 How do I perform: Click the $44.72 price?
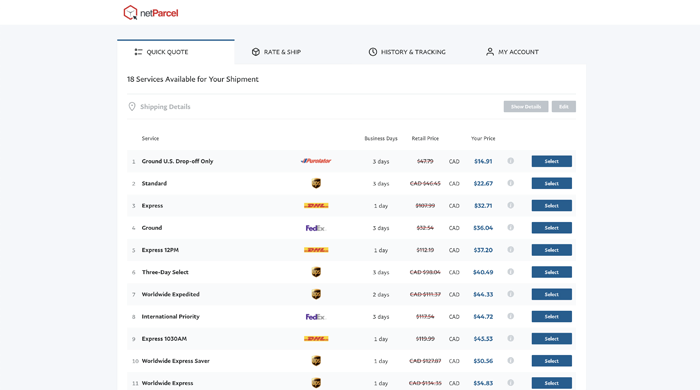click(483, 317)
